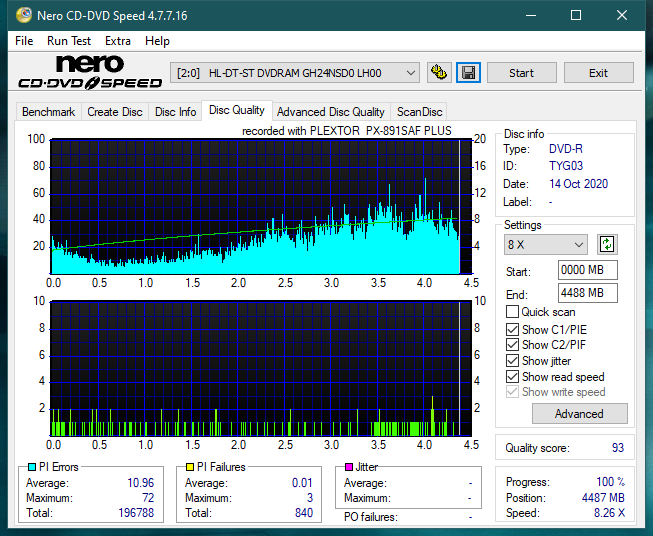Viewport: 653px width, 536px height.
Task: Select the Disc Quality tab
Action: coord(237,110)
